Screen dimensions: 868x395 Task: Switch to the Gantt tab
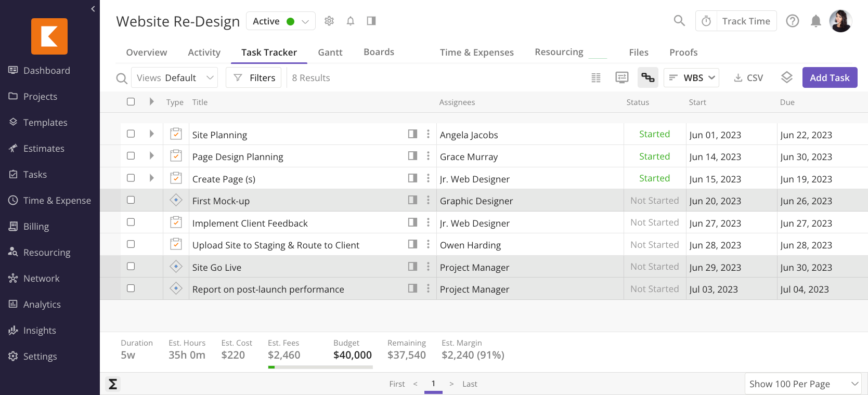[330, 52]
